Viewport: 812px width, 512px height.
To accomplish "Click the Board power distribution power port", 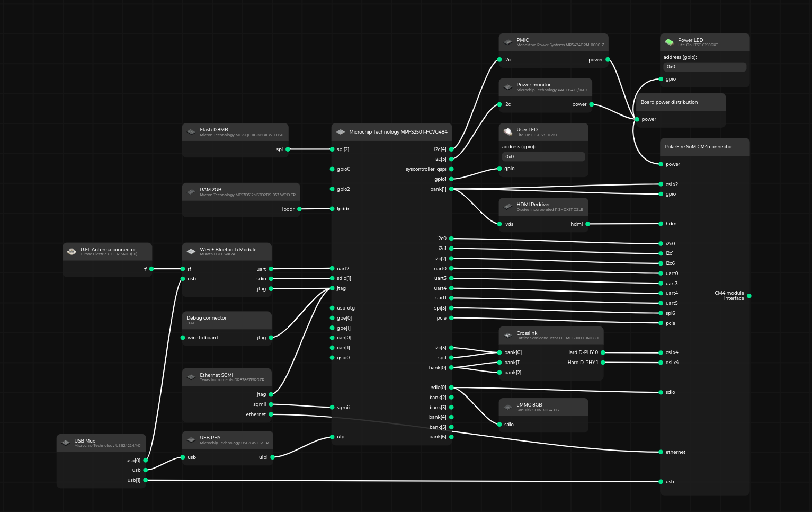I will (x=637, y=119).
